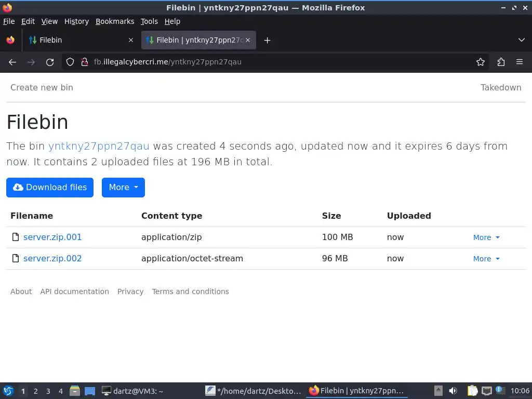Open the View menu
The width and height of the screenshot is (532, 399).
coord(49,21)
